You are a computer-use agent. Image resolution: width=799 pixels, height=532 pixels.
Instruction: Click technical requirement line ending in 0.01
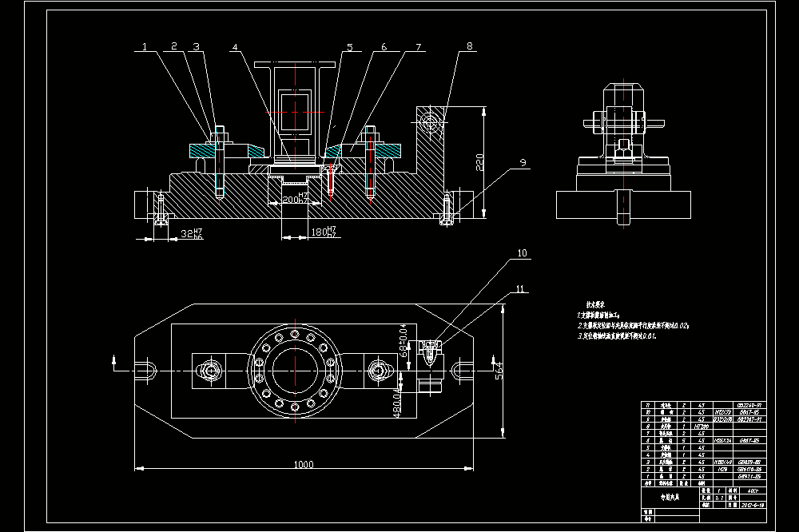point(617,336)
